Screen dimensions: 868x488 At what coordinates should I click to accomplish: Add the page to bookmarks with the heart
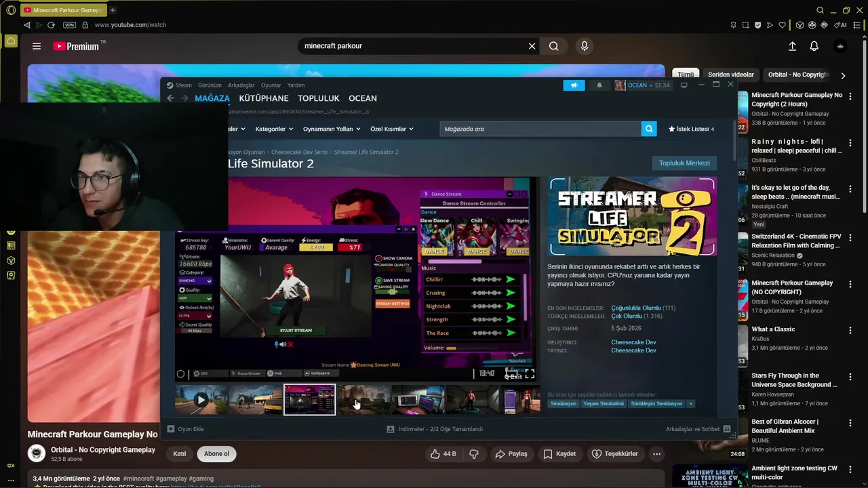click(782, 25)
